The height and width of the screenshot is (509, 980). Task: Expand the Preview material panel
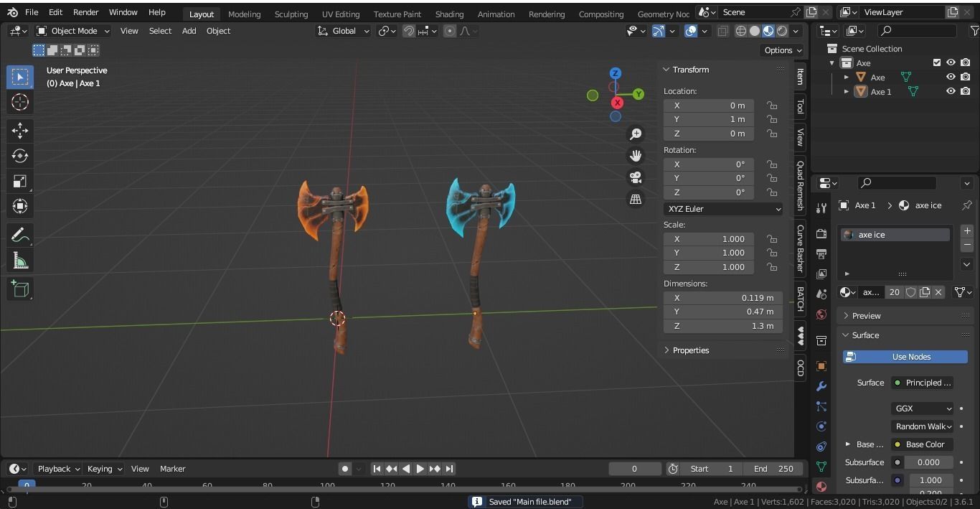(x=866, y=316)
